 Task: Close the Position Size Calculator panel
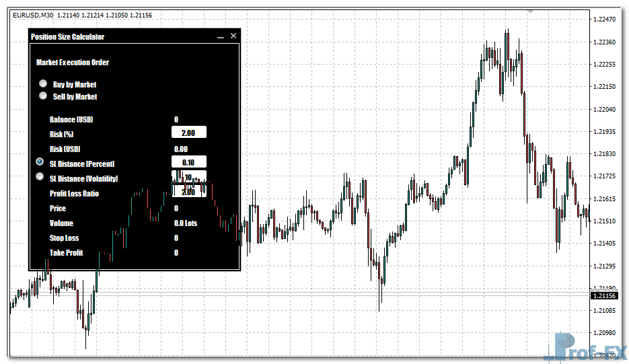click(x=233, y=36)
